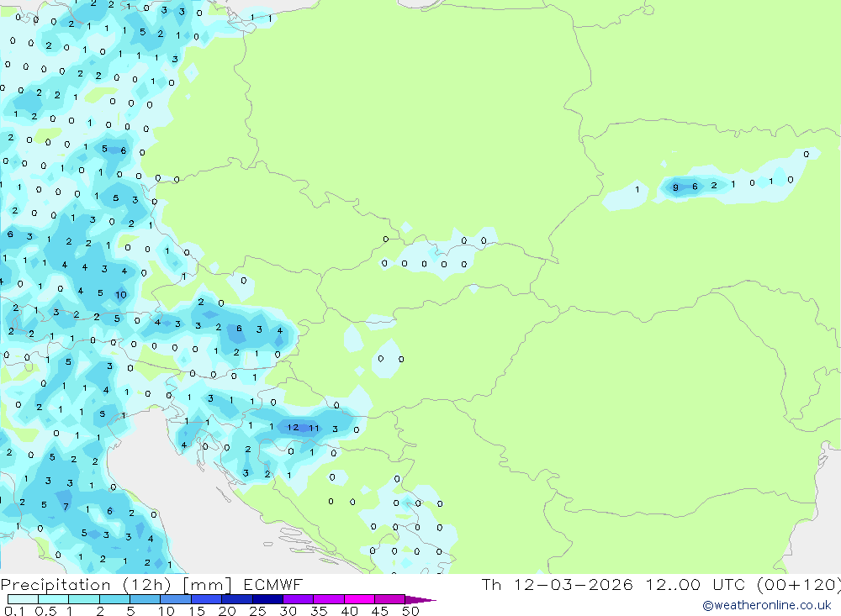Click the legend label "0.1"
This screenshot has width=841, height=616.
point(14,611)
